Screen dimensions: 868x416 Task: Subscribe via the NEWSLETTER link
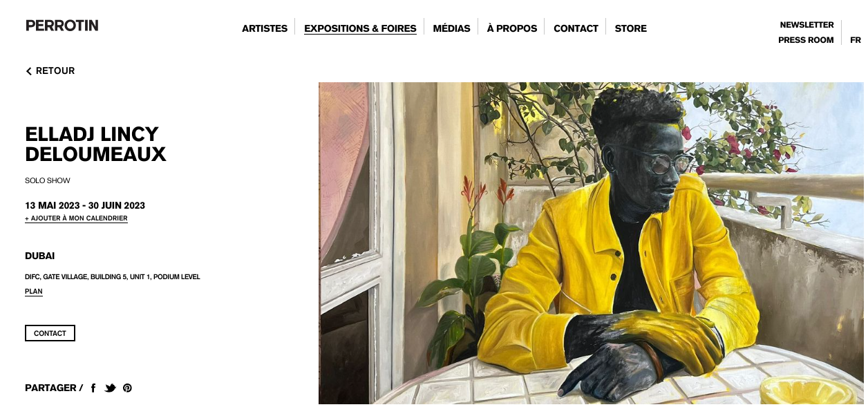click(x=806, y=25)
